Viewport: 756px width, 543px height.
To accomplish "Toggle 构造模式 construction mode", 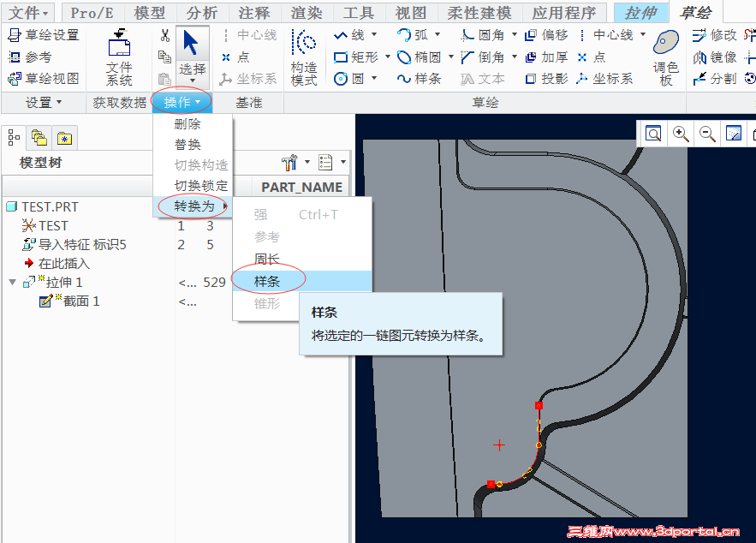I will (304, 57).
